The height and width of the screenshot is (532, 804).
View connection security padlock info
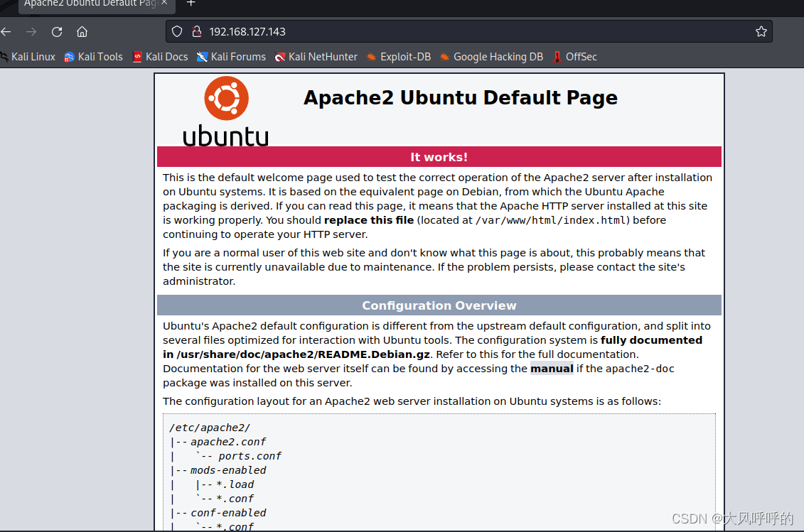197,32
